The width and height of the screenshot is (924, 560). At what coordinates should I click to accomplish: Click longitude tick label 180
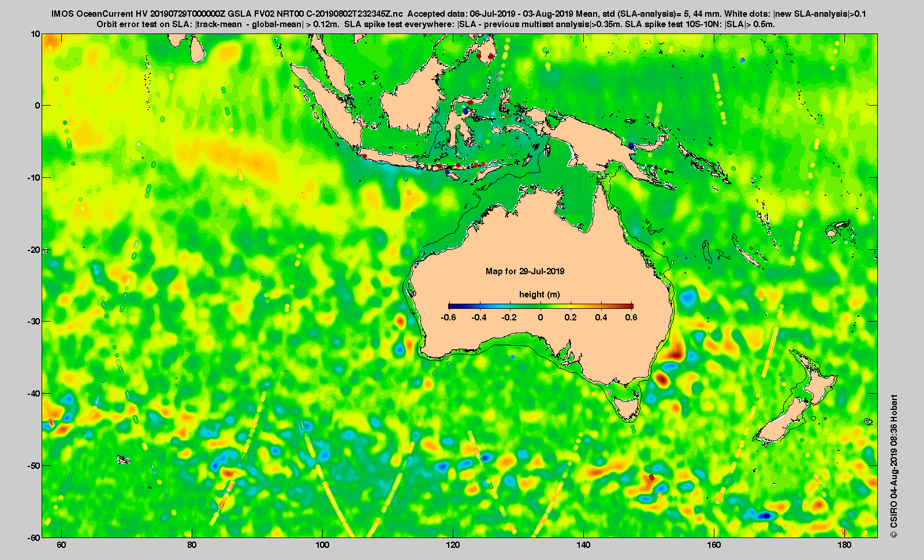click(844, 545)
